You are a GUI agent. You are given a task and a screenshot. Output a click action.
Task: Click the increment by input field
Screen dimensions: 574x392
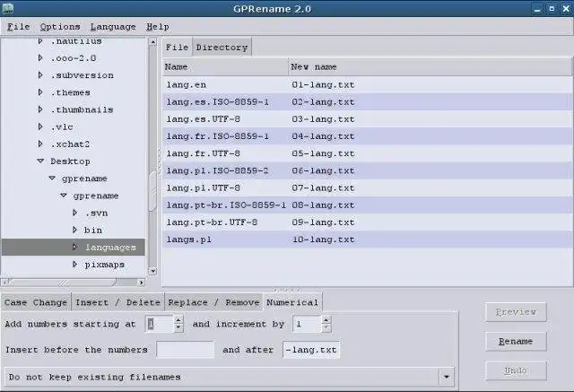[307, 324]
